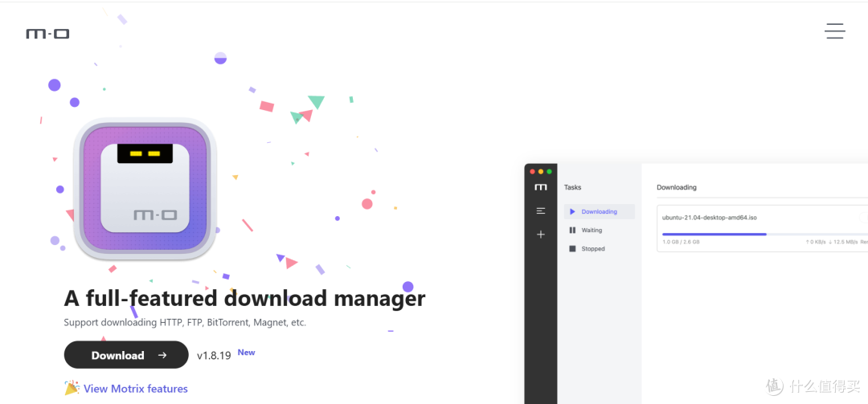Click the black Download button
Image resolution: width=868 pixels, height=404 pixels.
(x=126, y=355)
